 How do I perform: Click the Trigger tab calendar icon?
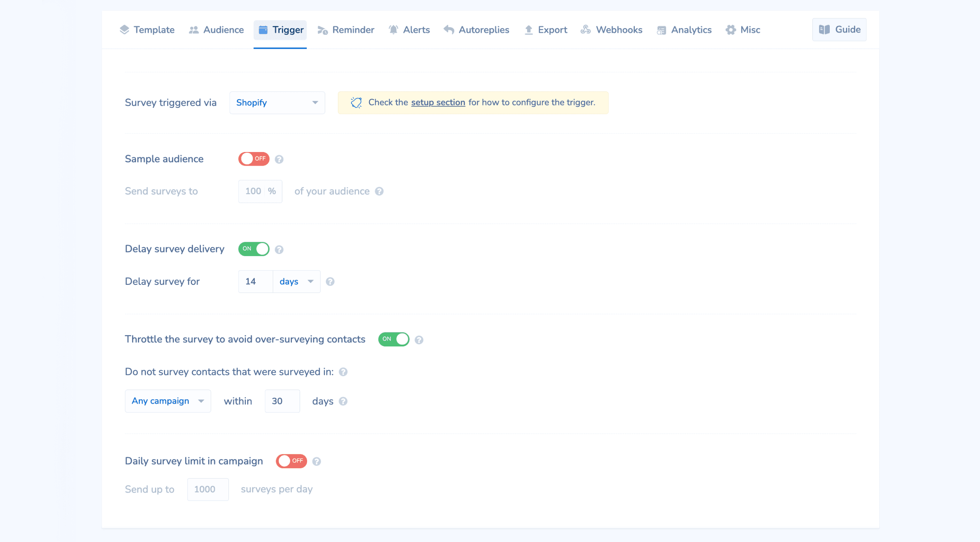(263, 30)
